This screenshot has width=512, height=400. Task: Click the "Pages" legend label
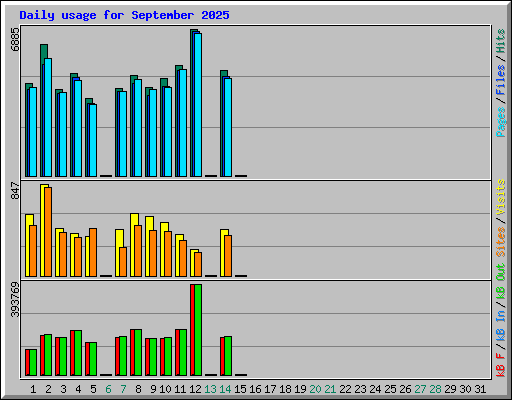click(500, 122)
